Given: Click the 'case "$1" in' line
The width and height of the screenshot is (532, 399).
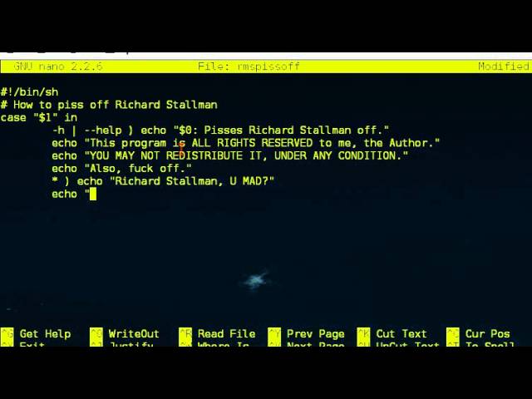Looking at the screenshot, I should coord(39,117).
